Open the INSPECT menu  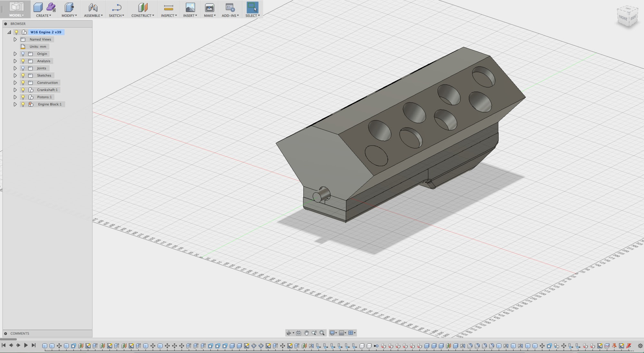pos(169,15)
